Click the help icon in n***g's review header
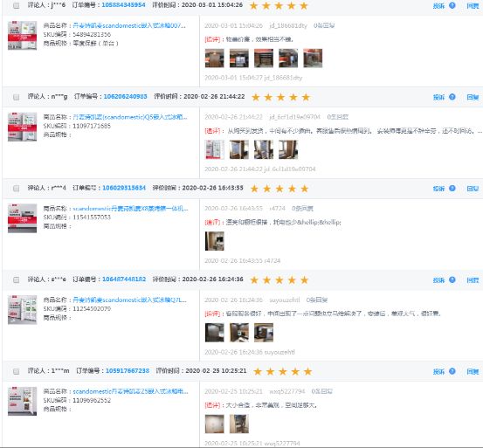Image resolution: width=483 pixels, height=448 pixels. (x=452, y=97)
